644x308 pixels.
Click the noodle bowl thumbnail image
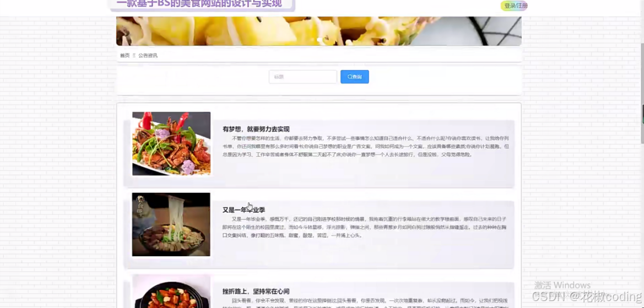pos(171,225)
